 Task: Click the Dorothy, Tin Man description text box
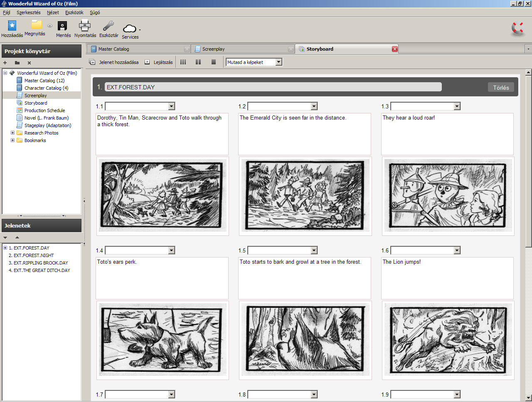162,134
